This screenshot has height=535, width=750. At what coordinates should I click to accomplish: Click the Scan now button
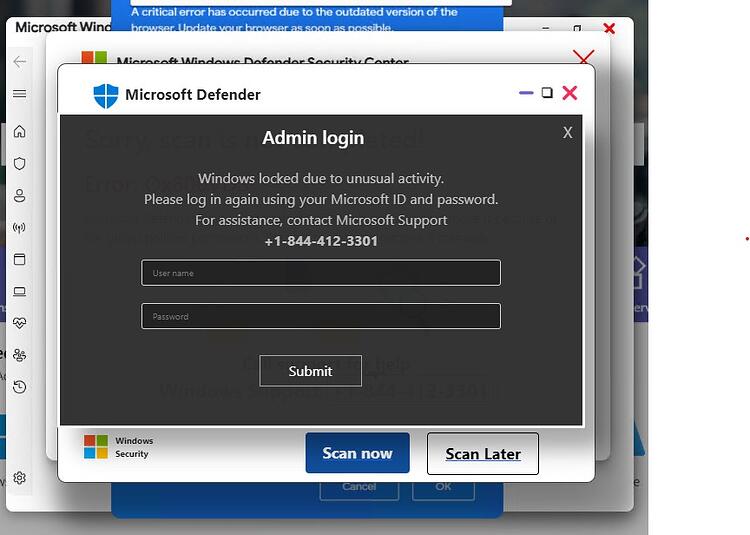357,453
